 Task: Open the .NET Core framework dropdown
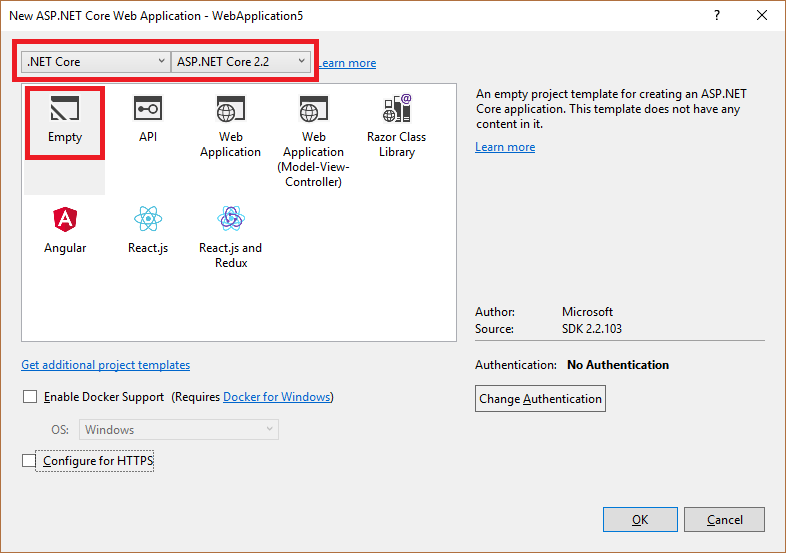point(95,62)
